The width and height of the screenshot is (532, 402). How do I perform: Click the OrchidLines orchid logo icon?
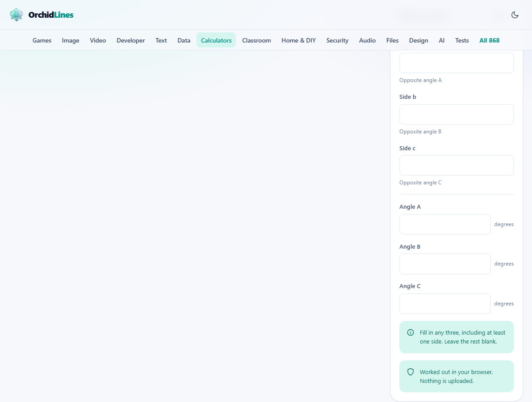click(16, 15)
